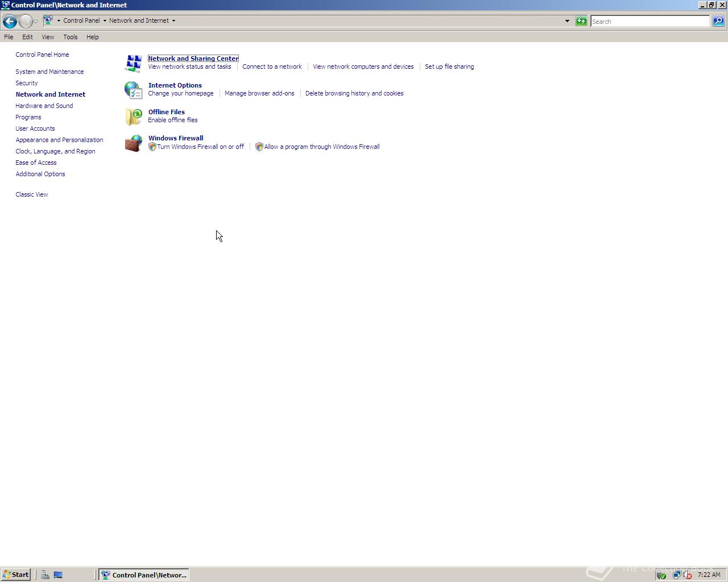The image size is (728, 582).
Task: Click Network and Internet breadcrumb in address bar
Action: 139,20
